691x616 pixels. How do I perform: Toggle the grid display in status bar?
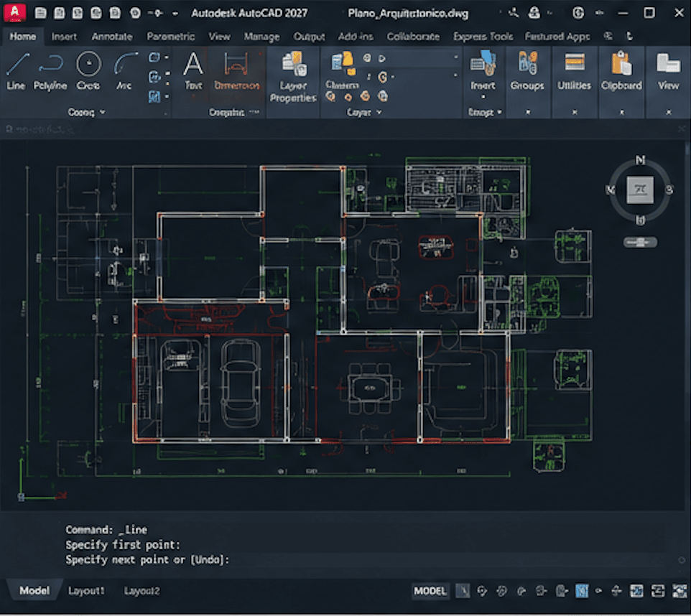coord(463,591)
